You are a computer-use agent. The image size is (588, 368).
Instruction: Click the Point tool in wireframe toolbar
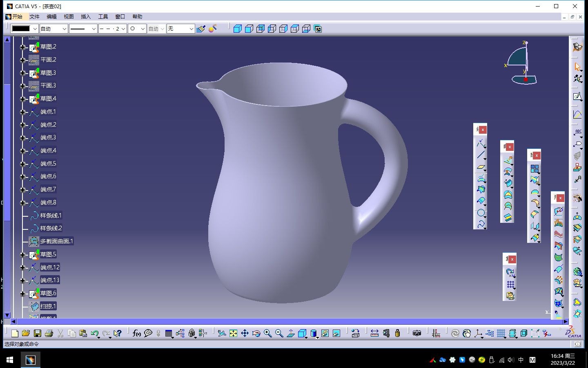(x=481, y=143)
